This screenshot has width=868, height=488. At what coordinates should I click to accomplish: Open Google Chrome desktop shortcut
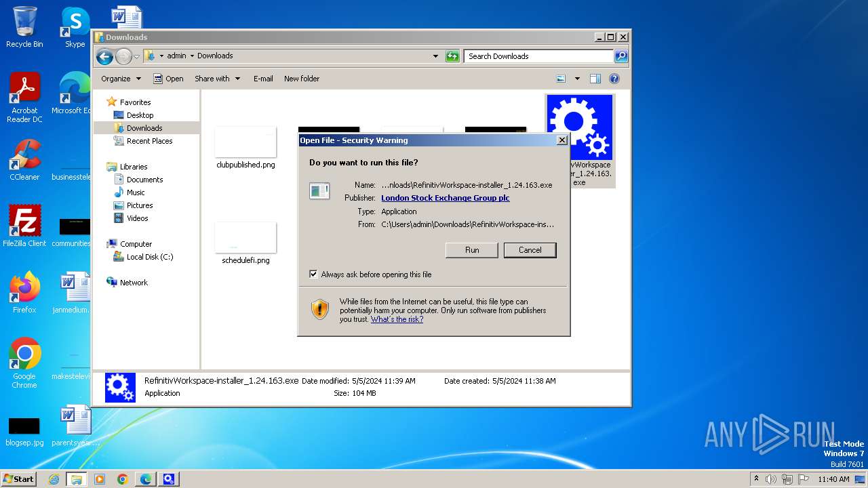[24, 363]
